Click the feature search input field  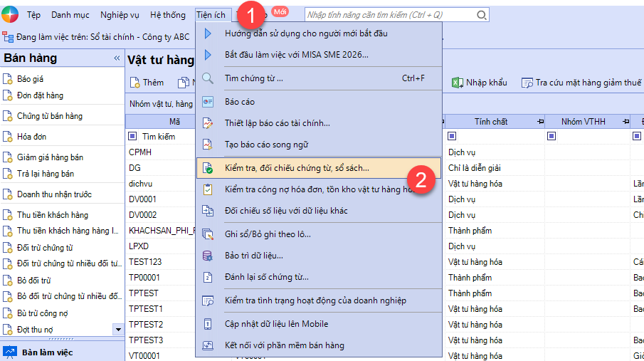(390, 15)
